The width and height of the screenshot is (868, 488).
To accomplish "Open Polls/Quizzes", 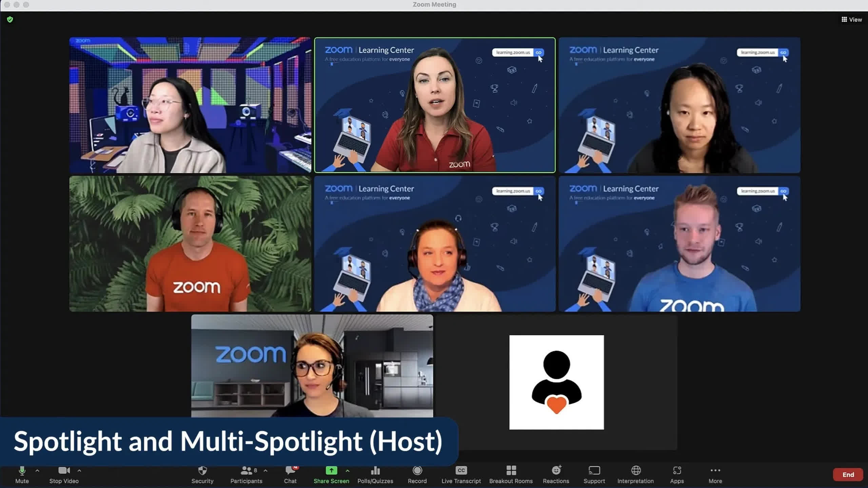I will pyautogui.click(x=375, y=474).
